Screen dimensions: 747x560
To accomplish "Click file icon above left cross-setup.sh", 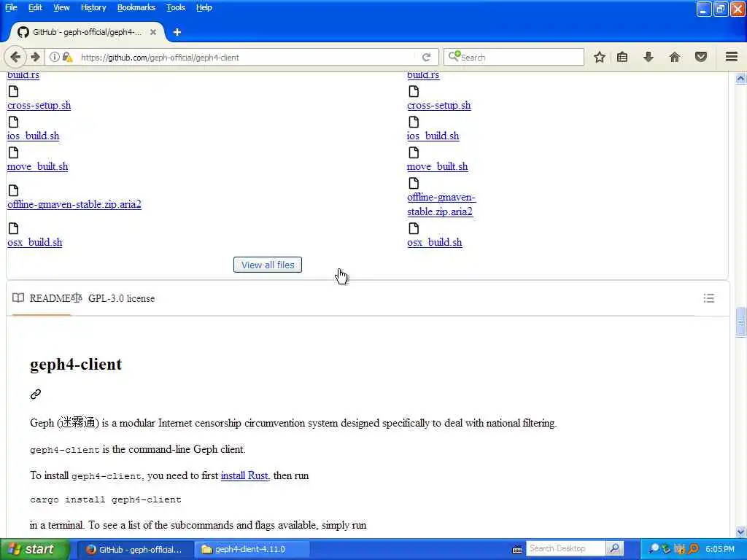I will tap(13, 91).
